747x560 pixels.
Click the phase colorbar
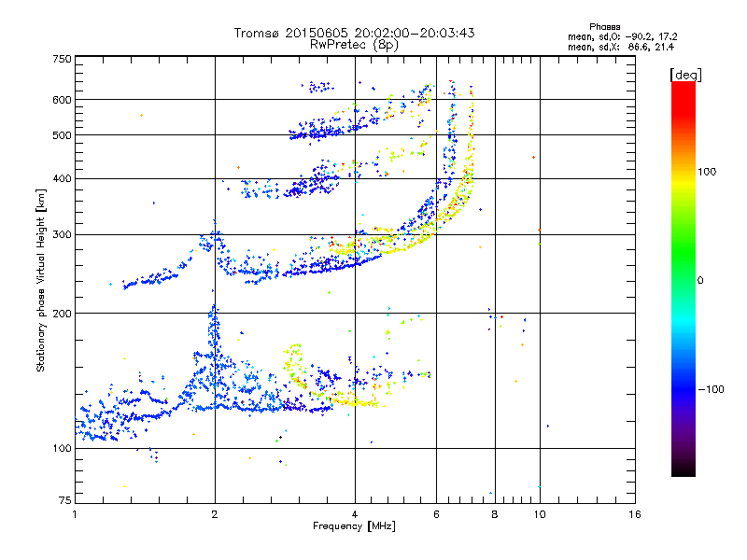pyautogui.click(x=684, y=278)
